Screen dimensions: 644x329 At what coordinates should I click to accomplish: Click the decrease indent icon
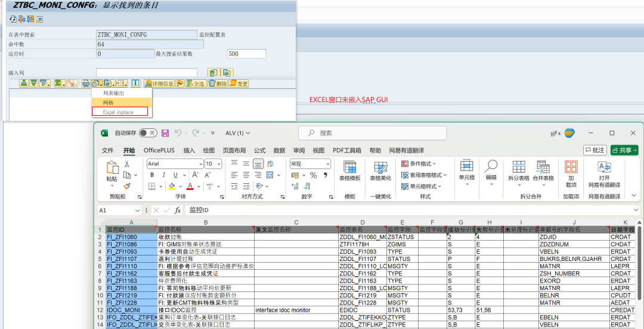(234, 186)
